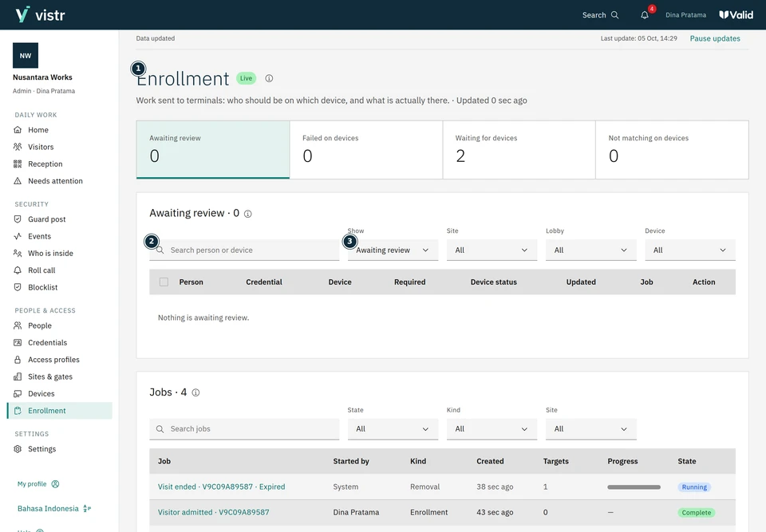The width and height of the screenshot is (766, 532).
Task: Select the Failed on devices tab
Action: coord(366,150)
